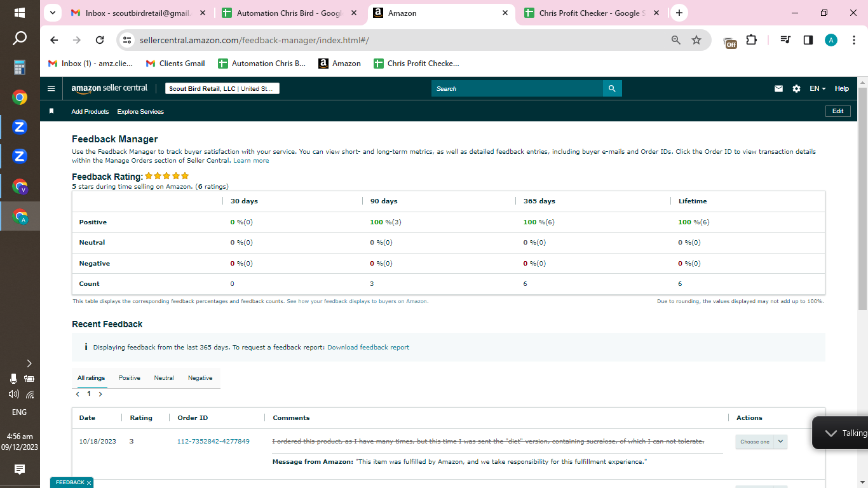Viewport: 868px width, 488px height.
Task: Click the ENG language indicator in taskbar
Action: 20,412
